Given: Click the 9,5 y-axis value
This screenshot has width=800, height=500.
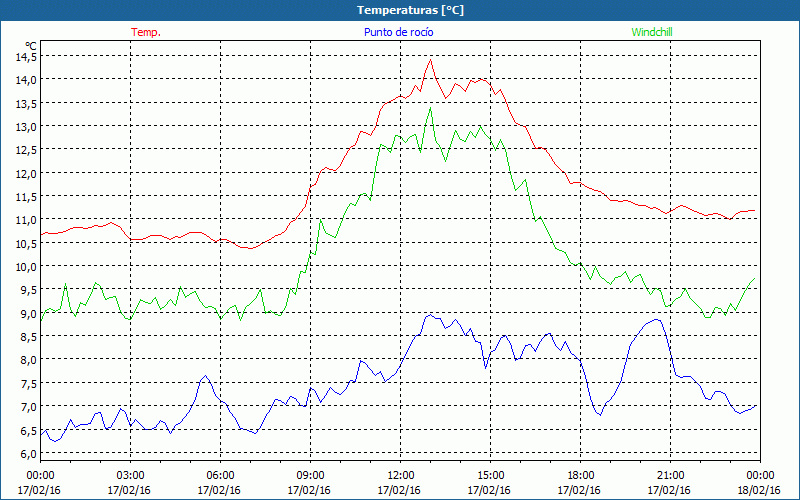Looking at the screenshot, I should tap(28, 290).
